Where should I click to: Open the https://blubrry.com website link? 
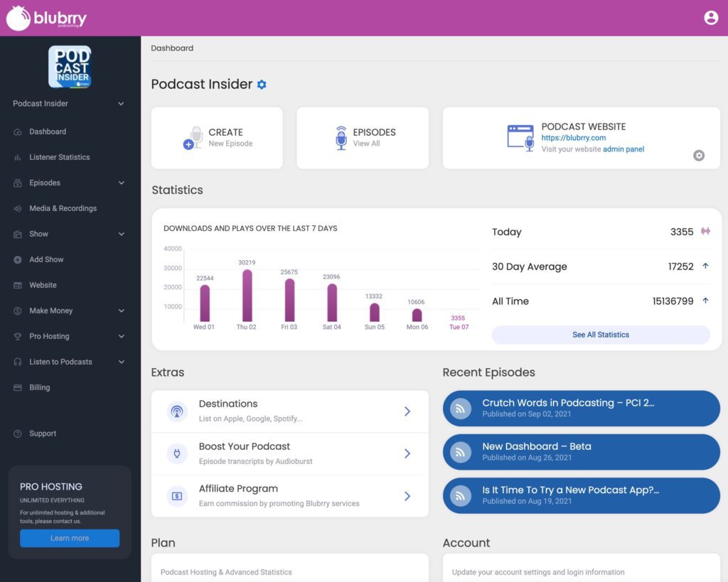click(574, 138)
